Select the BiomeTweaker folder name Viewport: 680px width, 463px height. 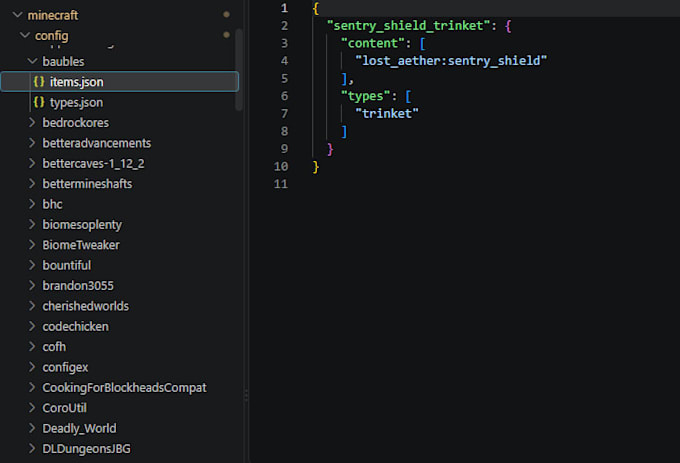(81, 245)
